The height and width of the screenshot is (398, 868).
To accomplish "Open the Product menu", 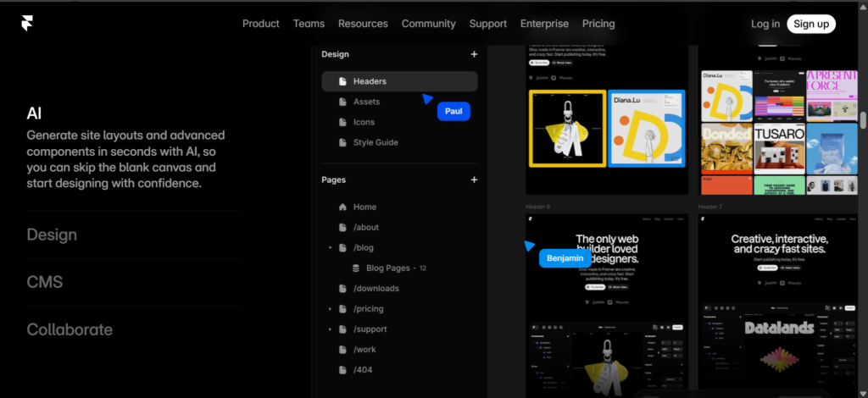I will tap(261, 24).
